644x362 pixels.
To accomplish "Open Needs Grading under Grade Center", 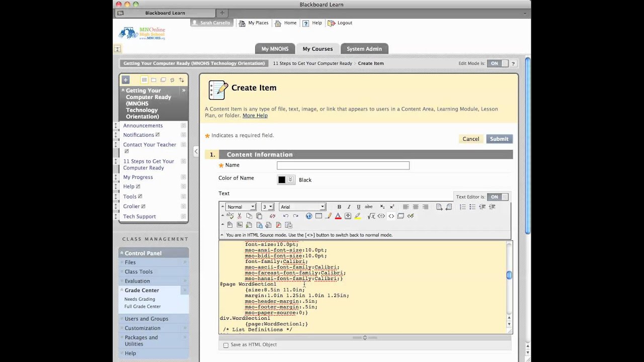I will 140,299.
